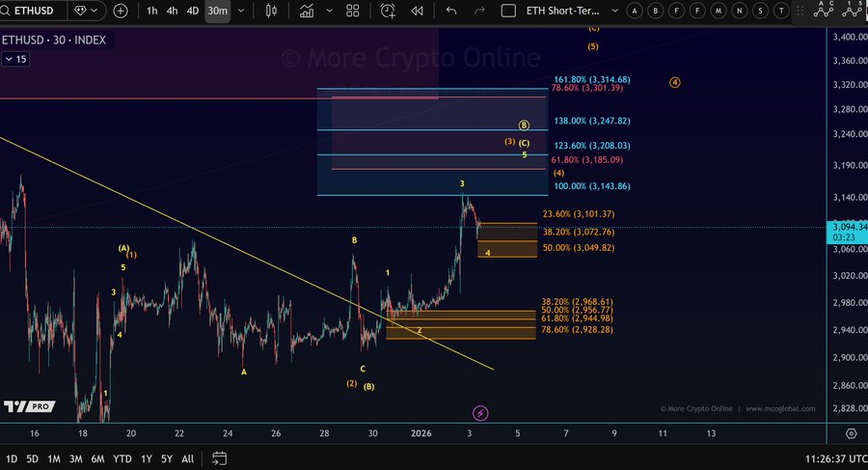Create an alert with the clock icon
Viewport: 868px width, 470px height.
pyautogui.click(x=388, y=11)
